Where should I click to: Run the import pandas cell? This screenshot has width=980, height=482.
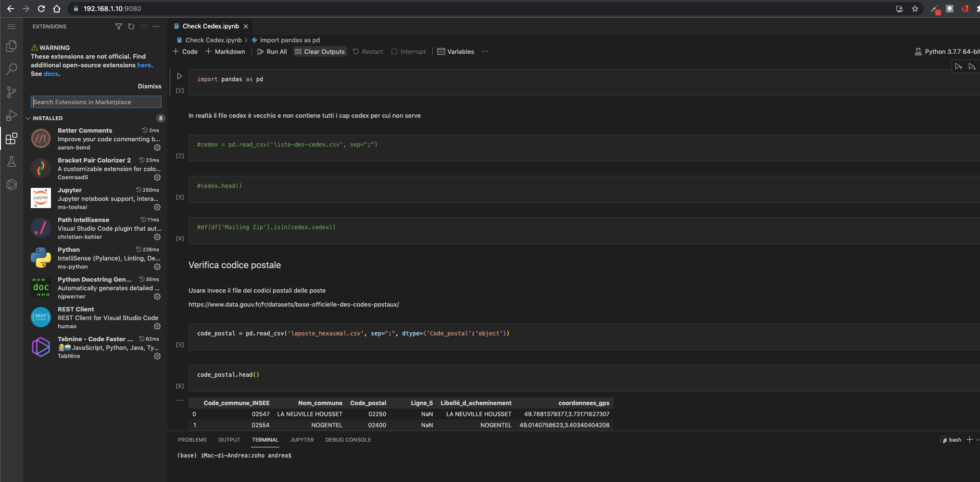tap(180, 76)
